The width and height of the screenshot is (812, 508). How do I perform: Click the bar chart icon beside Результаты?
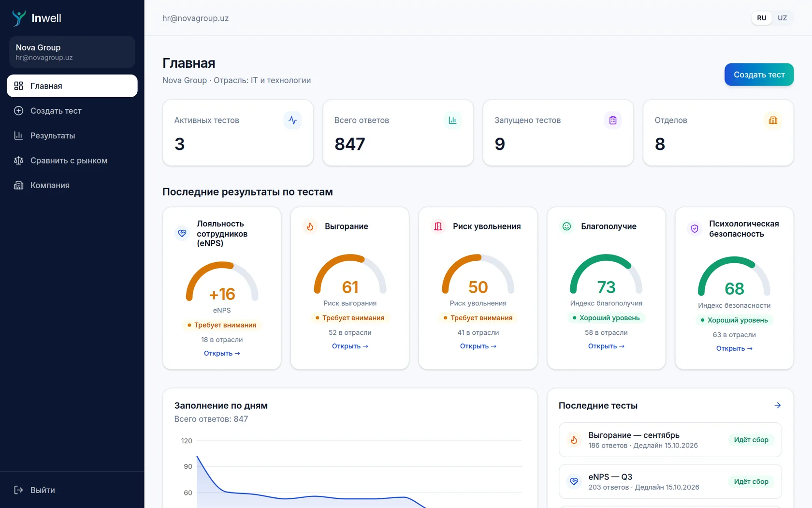coord(18,135)
